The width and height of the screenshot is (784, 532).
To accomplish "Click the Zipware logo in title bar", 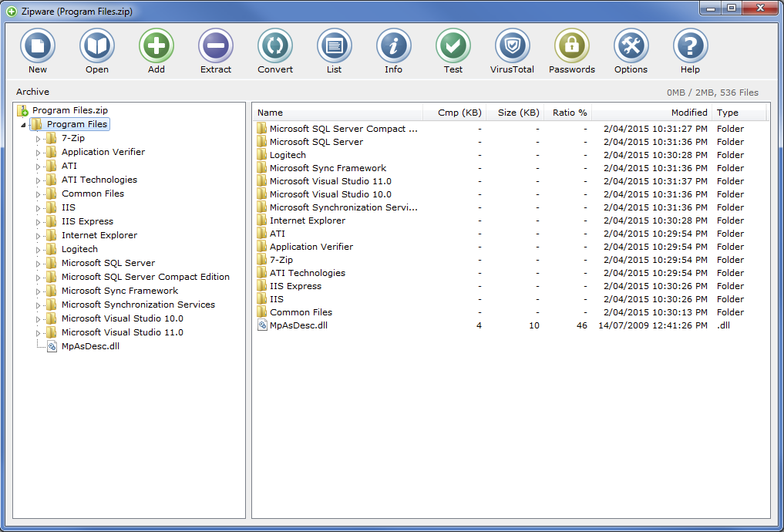I will [12, 12].
